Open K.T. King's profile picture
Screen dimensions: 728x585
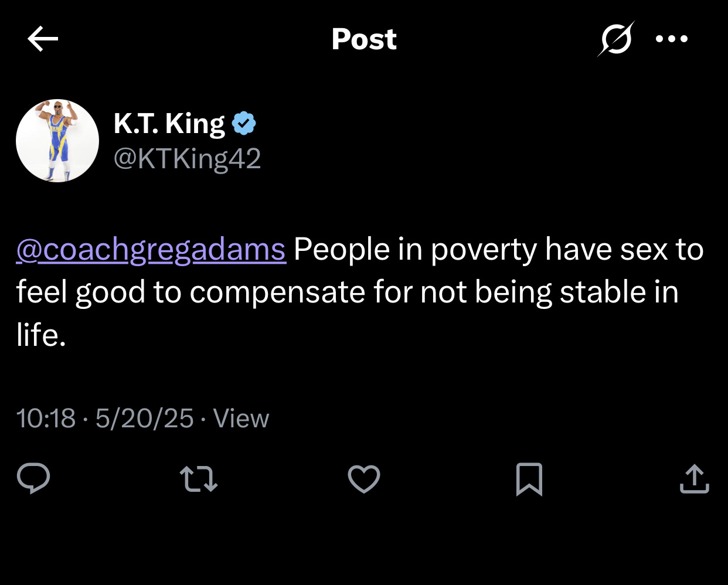pyautogui.click(x=57, y=141)
